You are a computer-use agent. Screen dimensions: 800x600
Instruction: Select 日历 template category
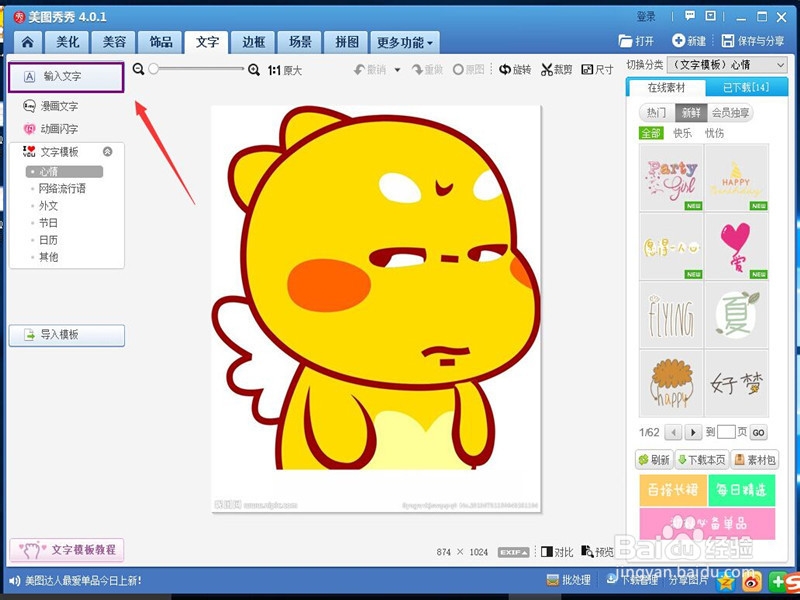(x=48, y=240)
